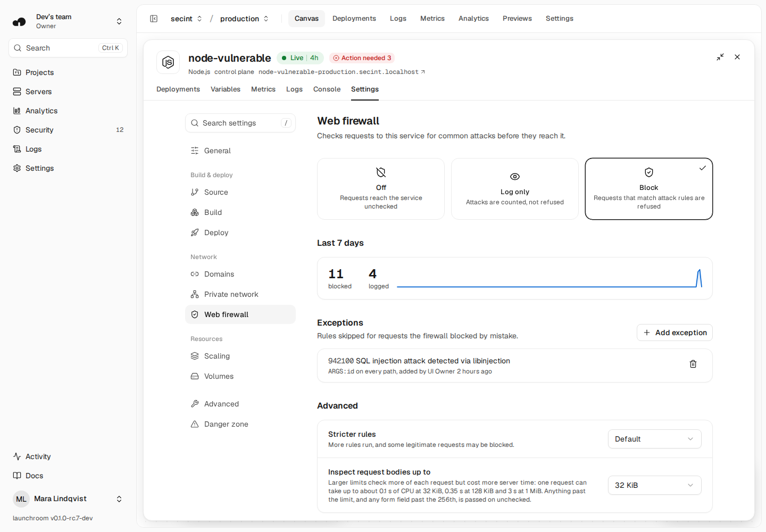Switch to the top Deployments tab
The width and height of the screenshot is (766, 532).
coord(354,19)
